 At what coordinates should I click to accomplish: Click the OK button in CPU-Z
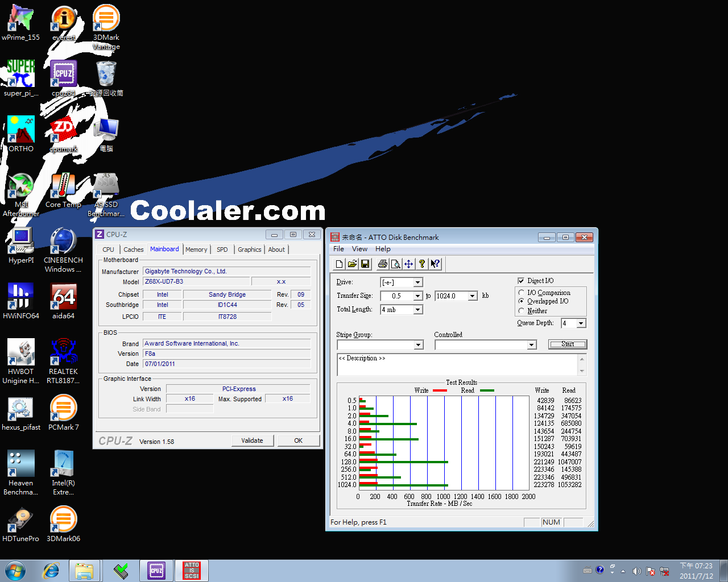tap(299, 440)
